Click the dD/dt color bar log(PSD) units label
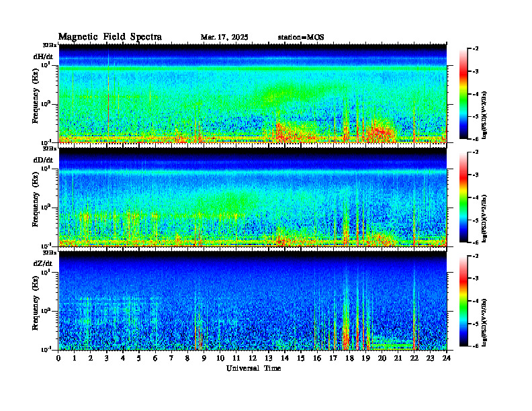 pyautogui.click(x=485, y=218)
